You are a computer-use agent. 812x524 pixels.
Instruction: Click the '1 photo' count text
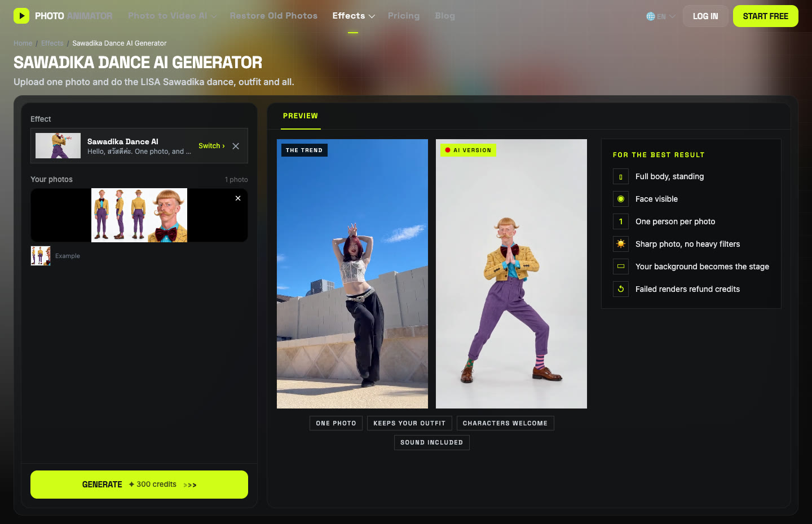tap(236, 180)
